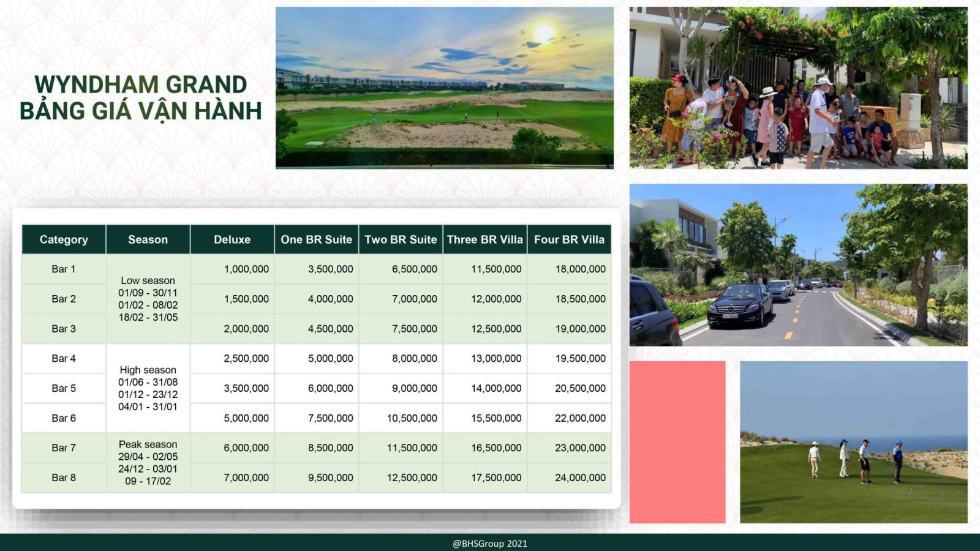Click the High season dates cell
The height and width of the screenshot is (551, 980).
148,388
